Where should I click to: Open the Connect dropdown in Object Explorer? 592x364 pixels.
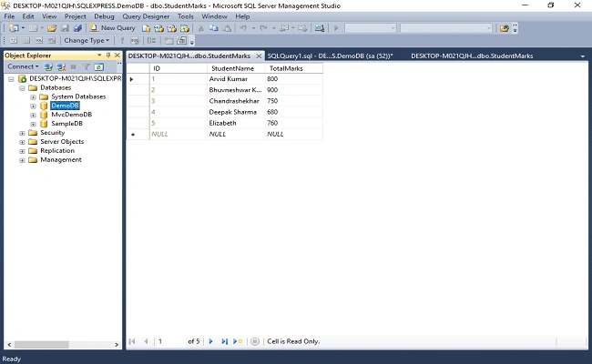23,66
